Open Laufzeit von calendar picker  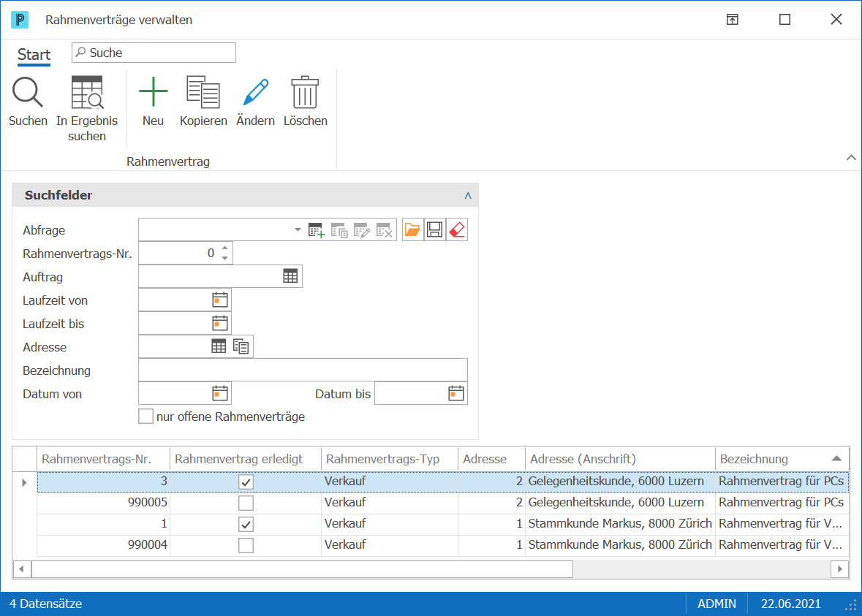[x=220, y=300]
